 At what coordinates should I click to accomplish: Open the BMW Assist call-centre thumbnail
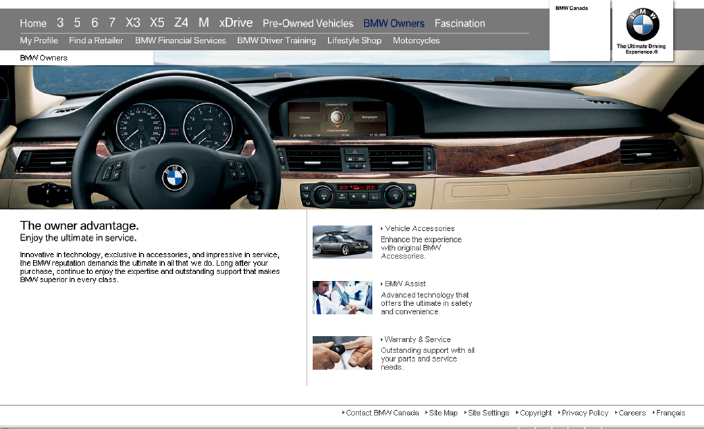[x=343, y=297]
